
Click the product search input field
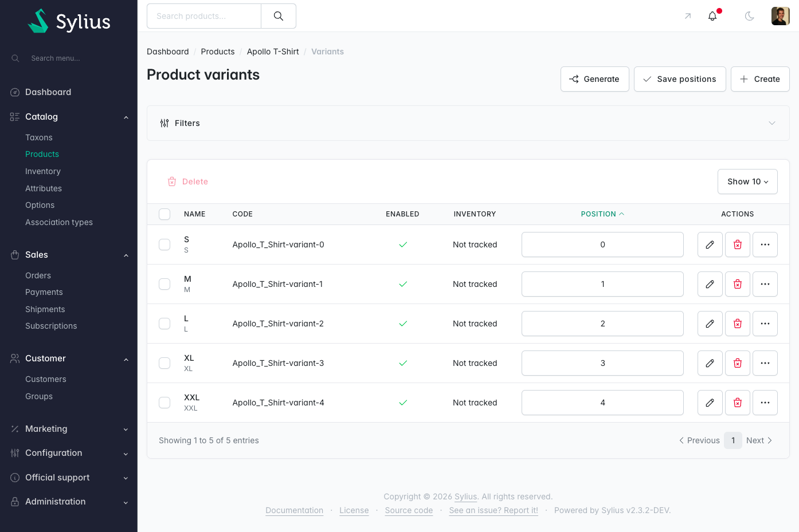click(x=204, y=16)
